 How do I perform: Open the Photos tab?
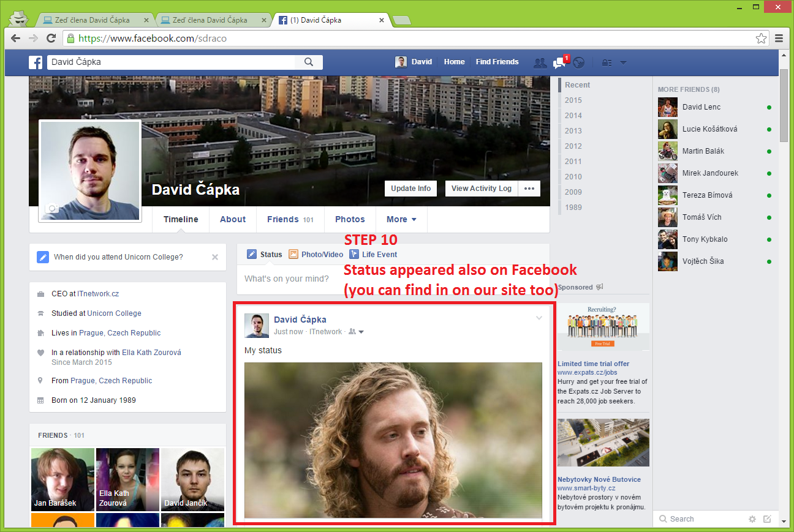[350, 219]
